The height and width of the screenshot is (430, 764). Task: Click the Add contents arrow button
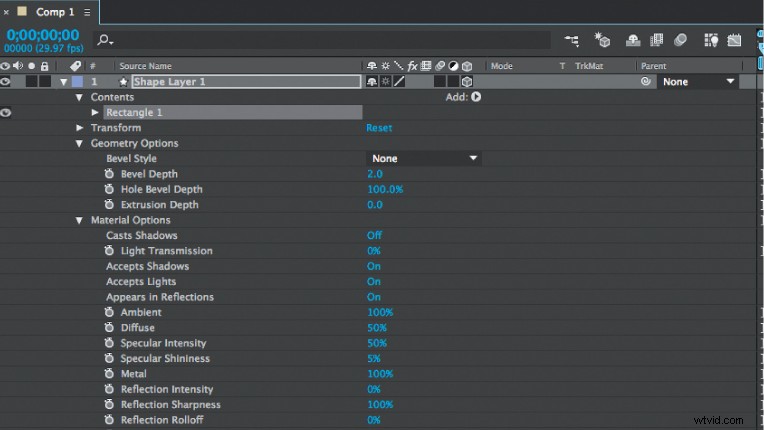click(x=476, y=97)
